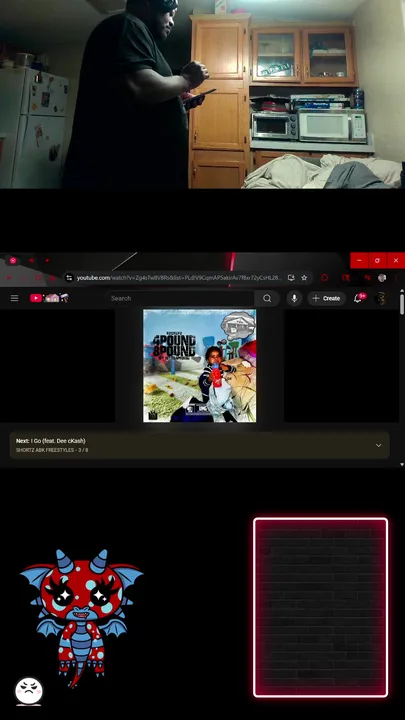Click the magnifier search button
405x720 pixels.
tap(267, 298)
